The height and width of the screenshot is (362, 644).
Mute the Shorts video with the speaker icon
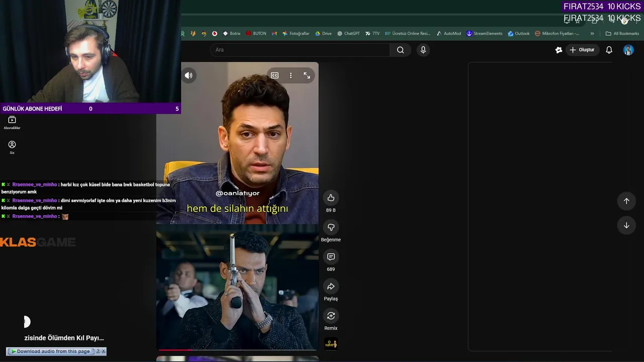pos(189,75)
